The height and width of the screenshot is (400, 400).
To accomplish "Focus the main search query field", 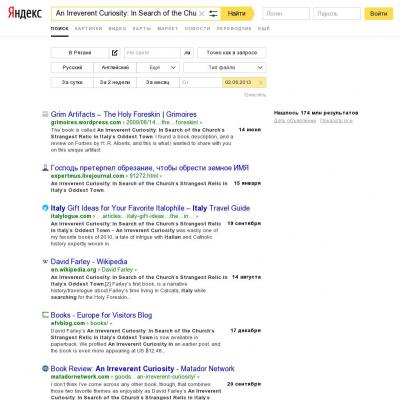I will click(x=126, y=14).
